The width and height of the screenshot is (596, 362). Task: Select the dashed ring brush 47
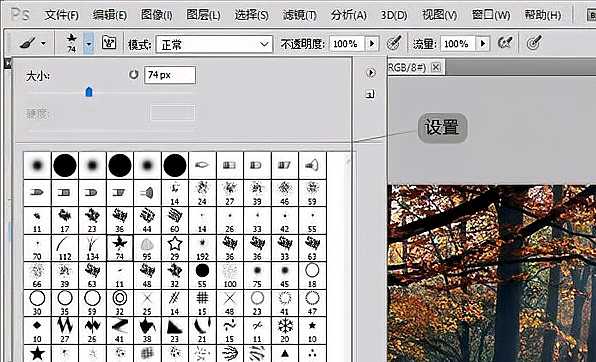pyautogui.click(x=312, y=303)
